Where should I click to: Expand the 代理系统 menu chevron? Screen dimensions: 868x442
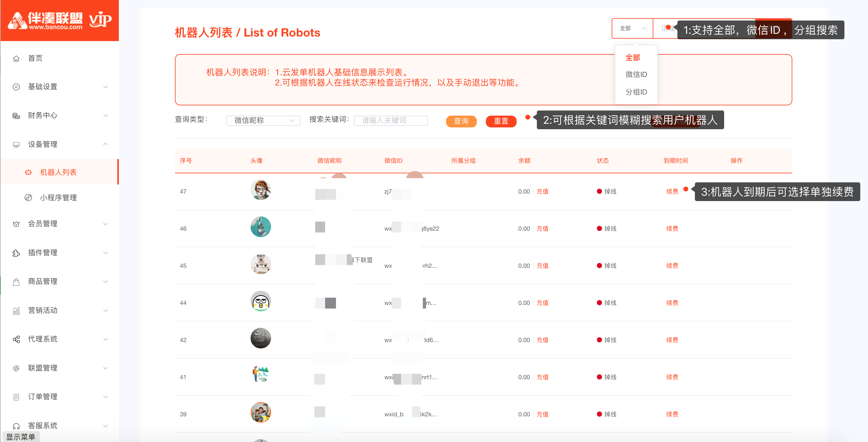(x=106, y=339)
